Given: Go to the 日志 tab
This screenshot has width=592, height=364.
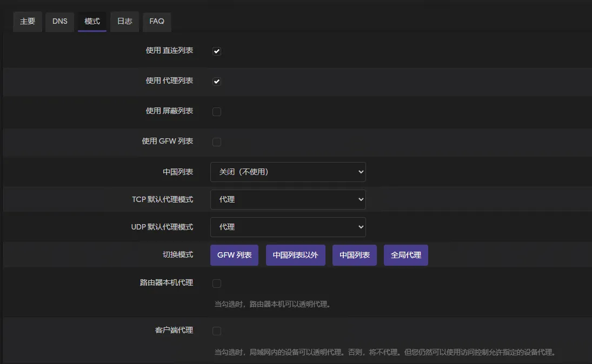Looking at the screenshot, I should click(124, 22).
